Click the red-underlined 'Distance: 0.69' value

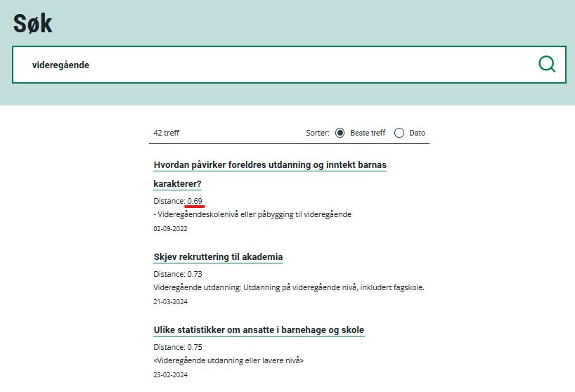[x=195, y=201]
